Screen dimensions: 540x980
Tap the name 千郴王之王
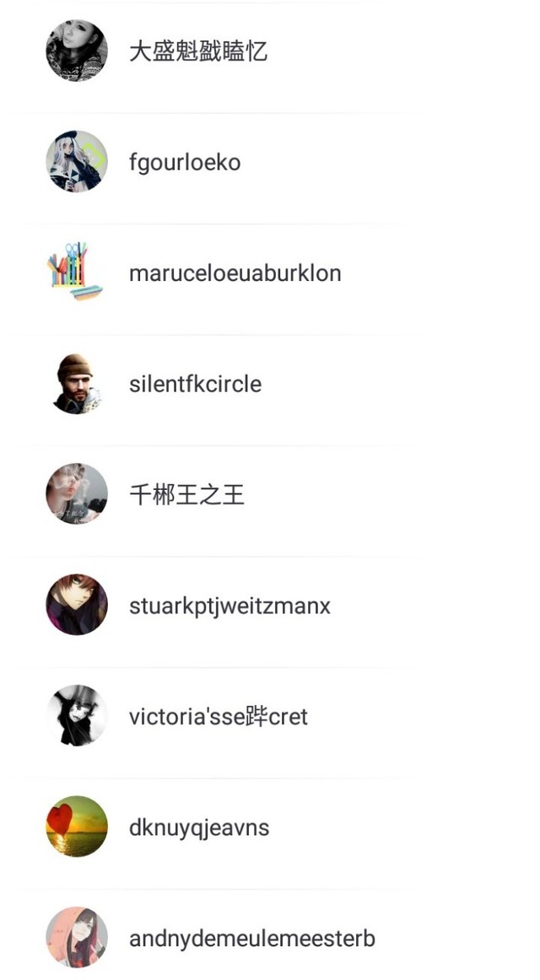(x=186, y=494)
